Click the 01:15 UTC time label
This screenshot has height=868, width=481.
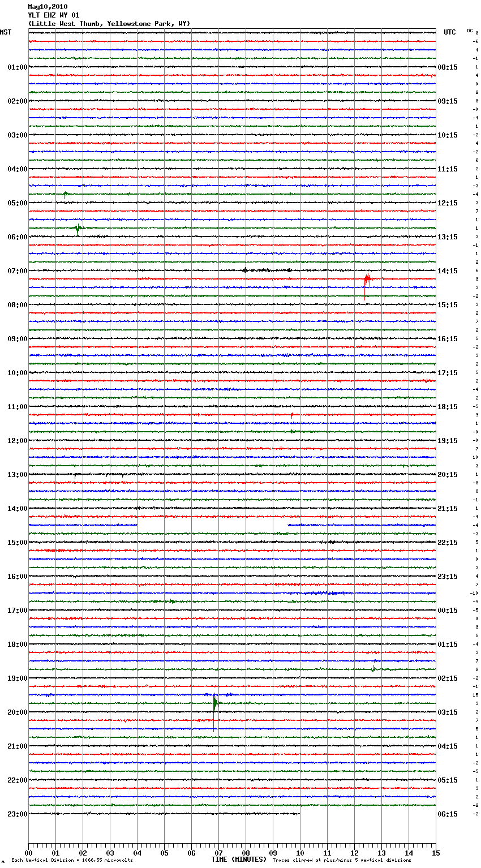pyautogui.click(x=448, y=644)
